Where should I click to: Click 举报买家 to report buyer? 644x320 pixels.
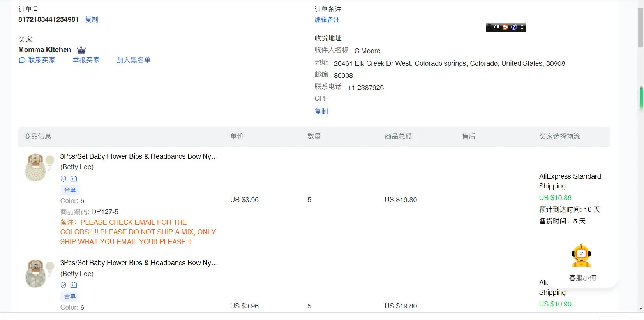(x=86, y=60)
